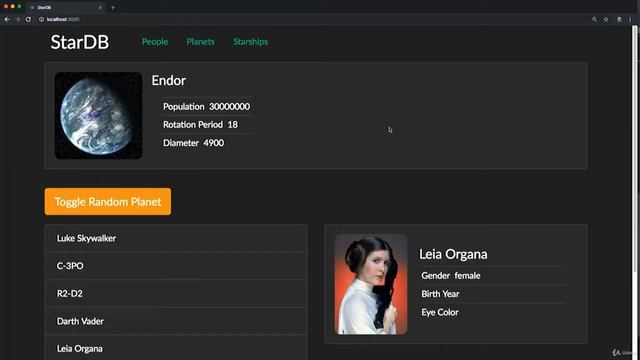This screenshot has width=640, height=360.
Task: Open the profile icon in browser toolbar
Action: 619,19
